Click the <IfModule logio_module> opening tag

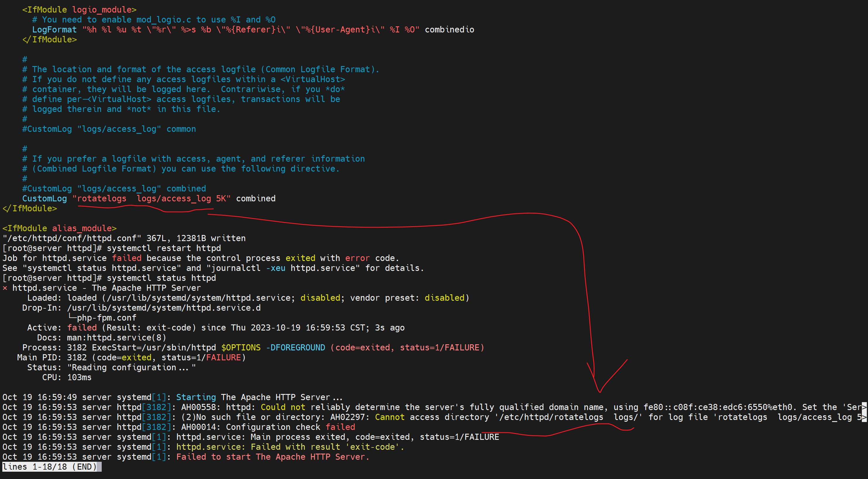tap(79, 10)
